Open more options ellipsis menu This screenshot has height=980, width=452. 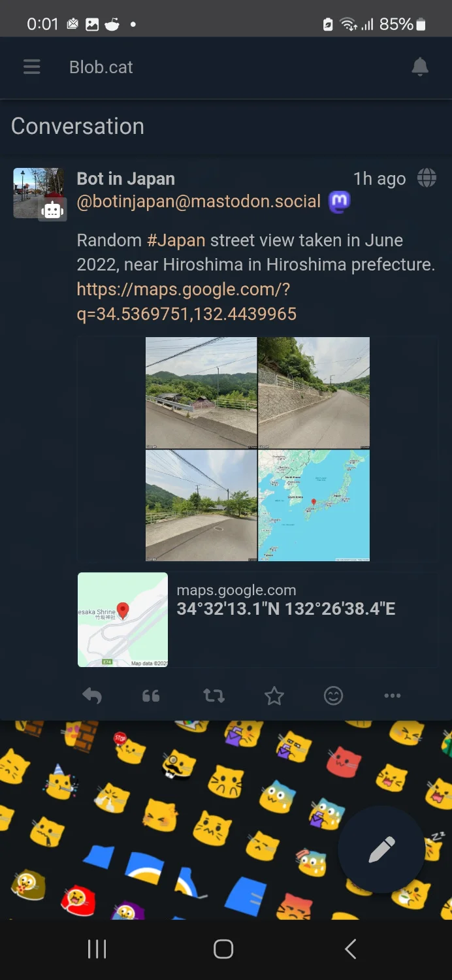[x=393, y=696]
